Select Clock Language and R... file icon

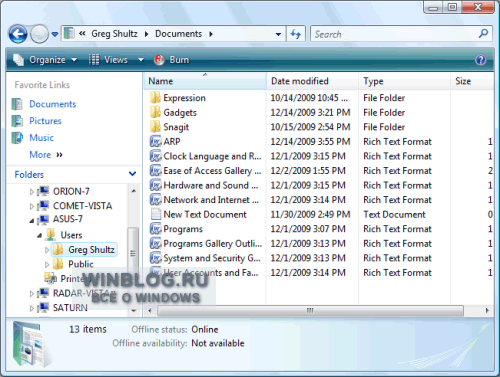(155, 156)
